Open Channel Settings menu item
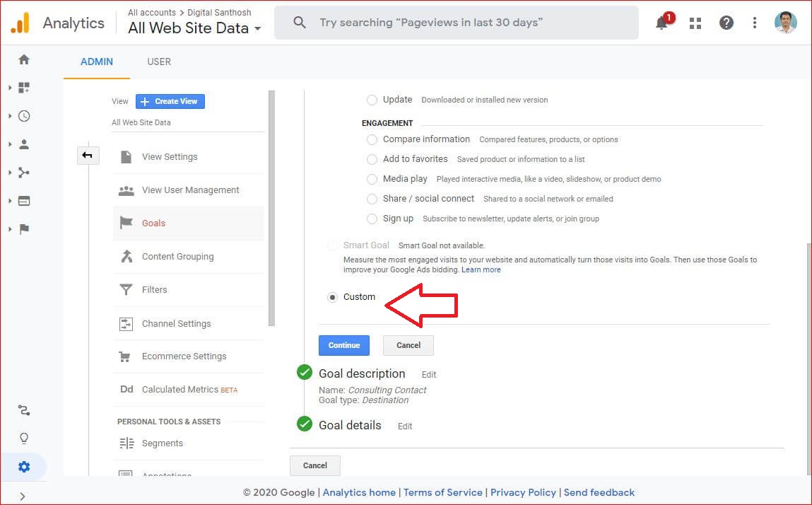This screenshot has height=505, width=812. 189,323
